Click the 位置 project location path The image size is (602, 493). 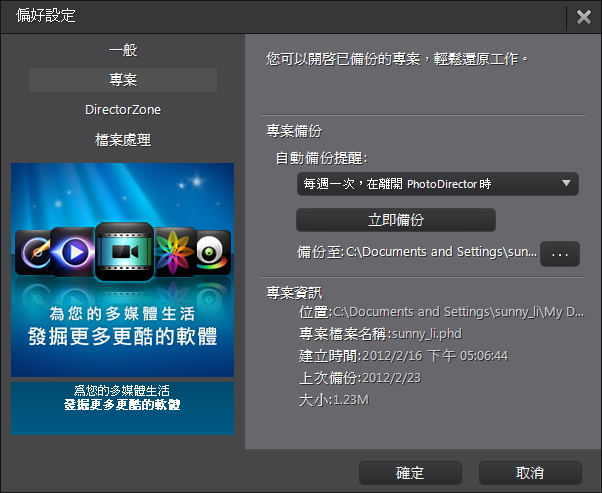coord(442,312)
